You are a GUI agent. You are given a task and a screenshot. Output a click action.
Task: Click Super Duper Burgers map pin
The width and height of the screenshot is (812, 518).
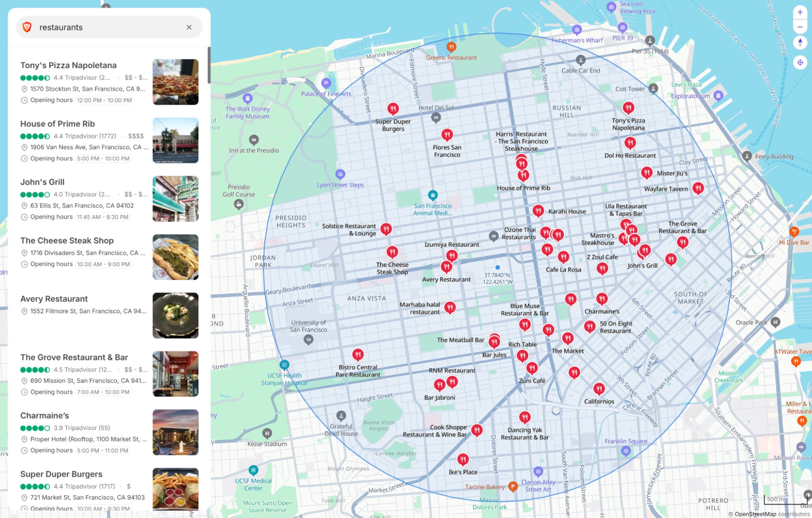point(393,109)
